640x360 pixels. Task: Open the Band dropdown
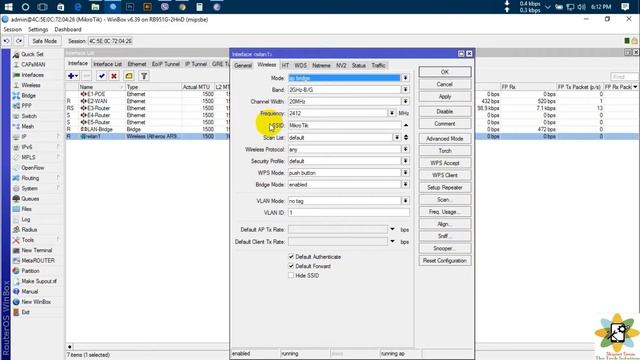point(405,89)
